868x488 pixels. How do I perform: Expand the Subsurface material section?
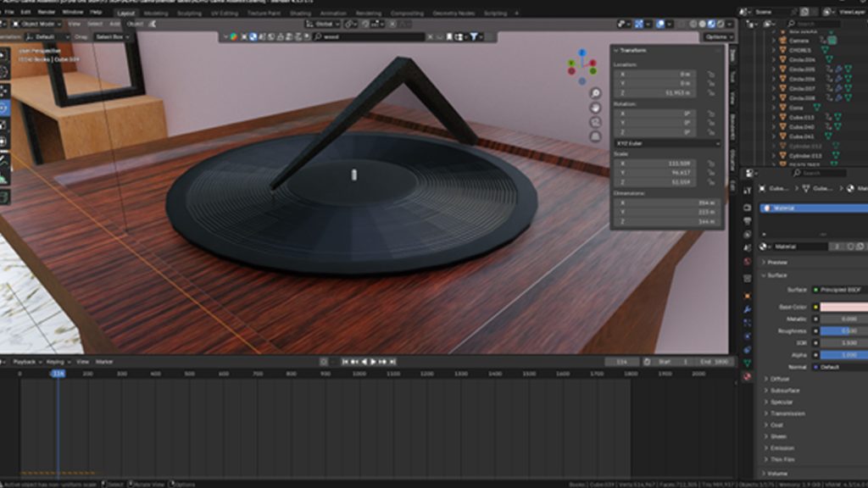(784, 391)
